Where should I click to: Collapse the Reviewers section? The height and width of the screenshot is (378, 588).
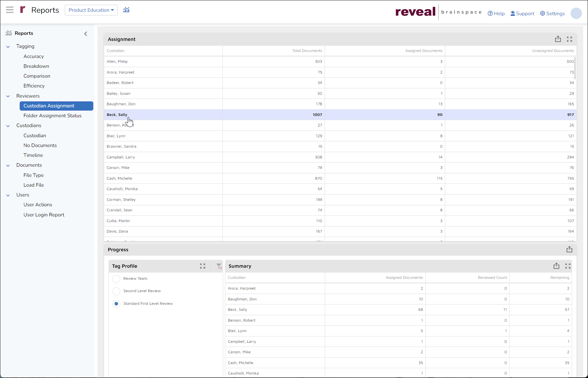[x=8, y=96]
